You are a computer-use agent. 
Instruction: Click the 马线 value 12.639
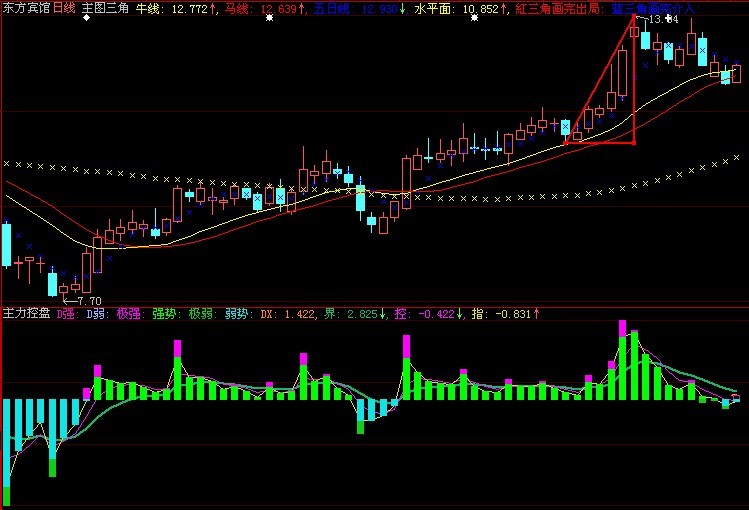pyautogui.click(x=279, y=9)
